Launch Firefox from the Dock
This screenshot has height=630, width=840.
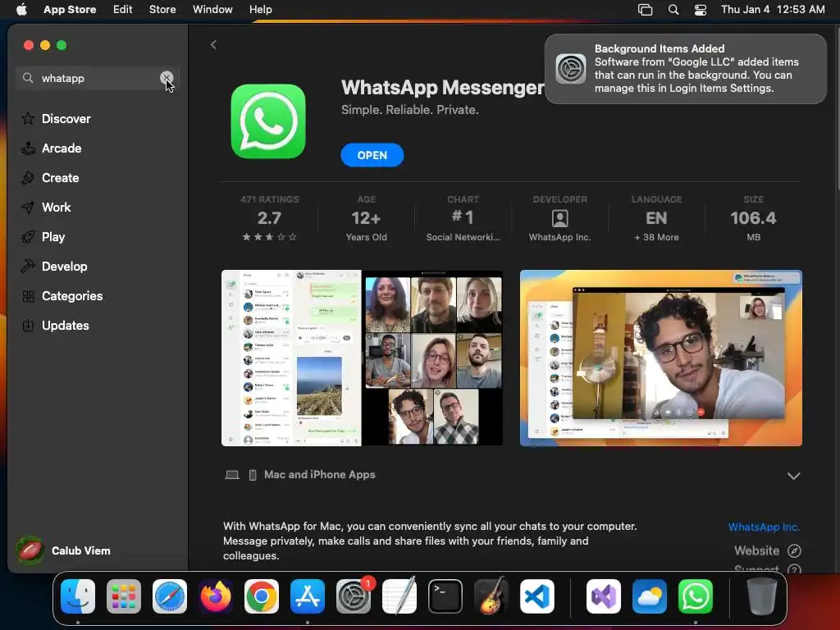point(216,596)
